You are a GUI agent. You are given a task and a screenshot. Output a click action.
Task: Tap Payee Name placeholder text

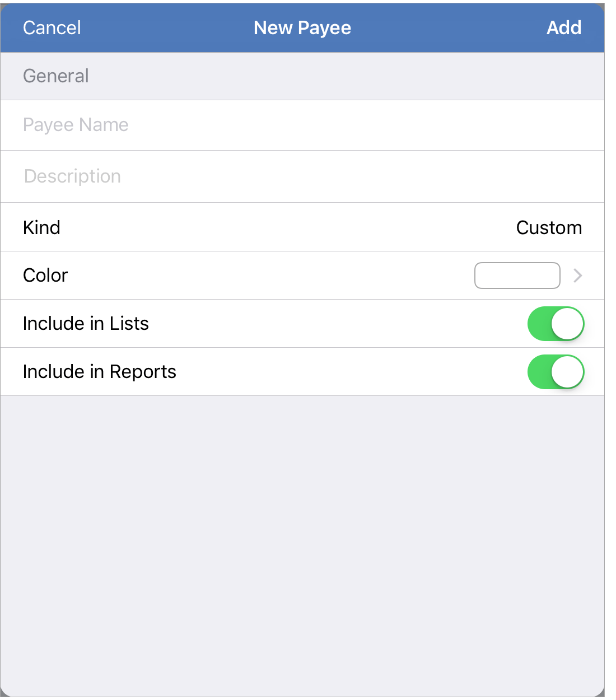point(76,125)
